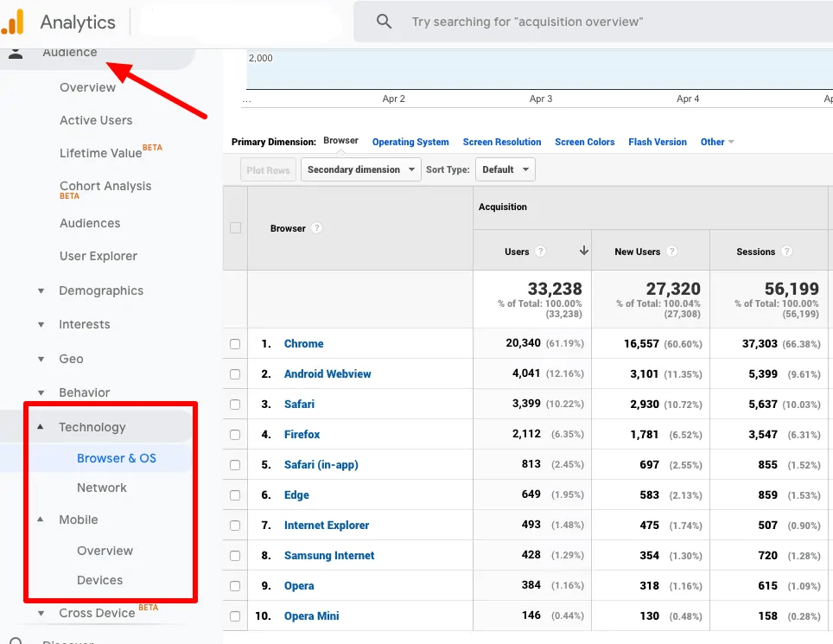Open Mobile Overview report
This screenshot has height=644, width=833.
coord(105,551)
